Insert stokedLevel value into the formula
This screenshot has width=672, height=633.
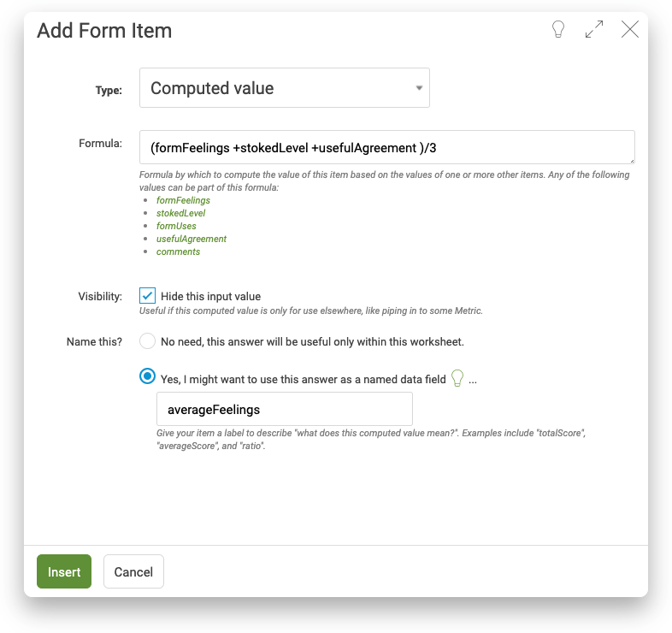(x=180, y=213)
